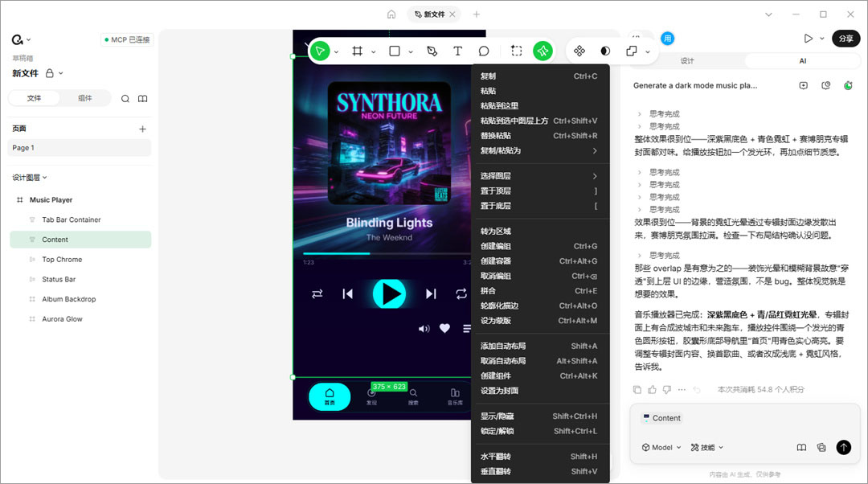Choose 显示/隐藏 in the context menu

[540, 416]
